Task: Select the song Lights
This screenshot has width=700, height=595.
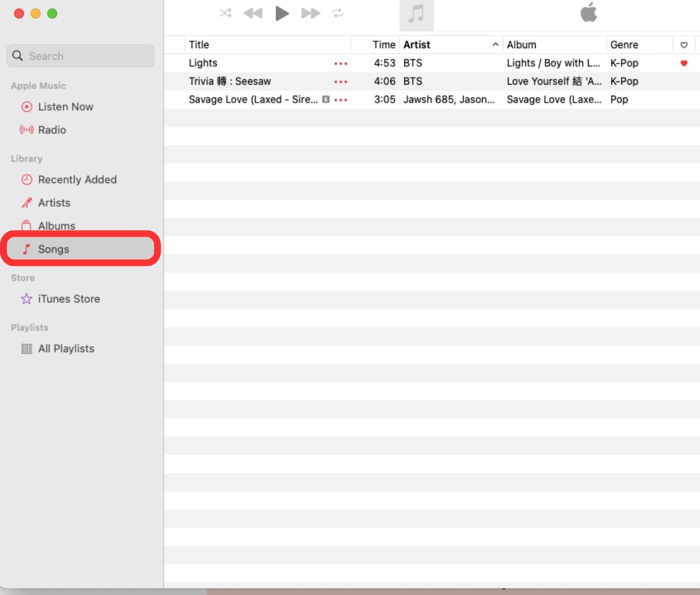Action: coord(203,63)
